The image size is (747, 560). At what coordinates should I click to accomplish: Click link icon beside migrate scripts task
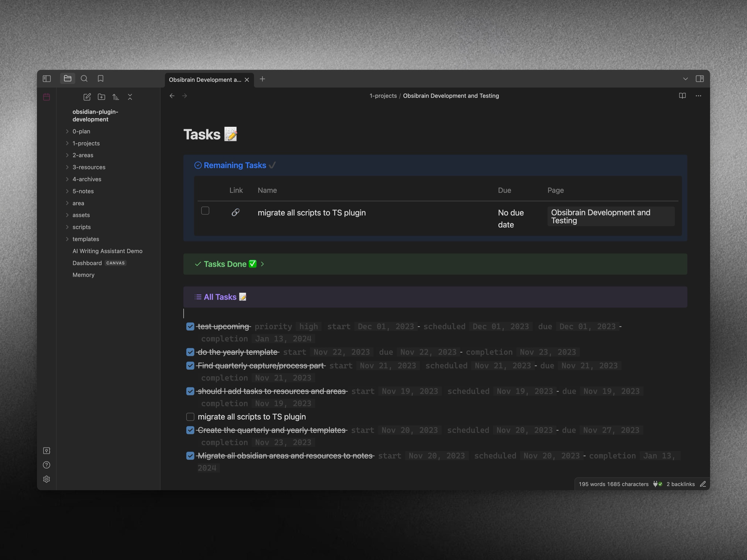tap(235, 212)
